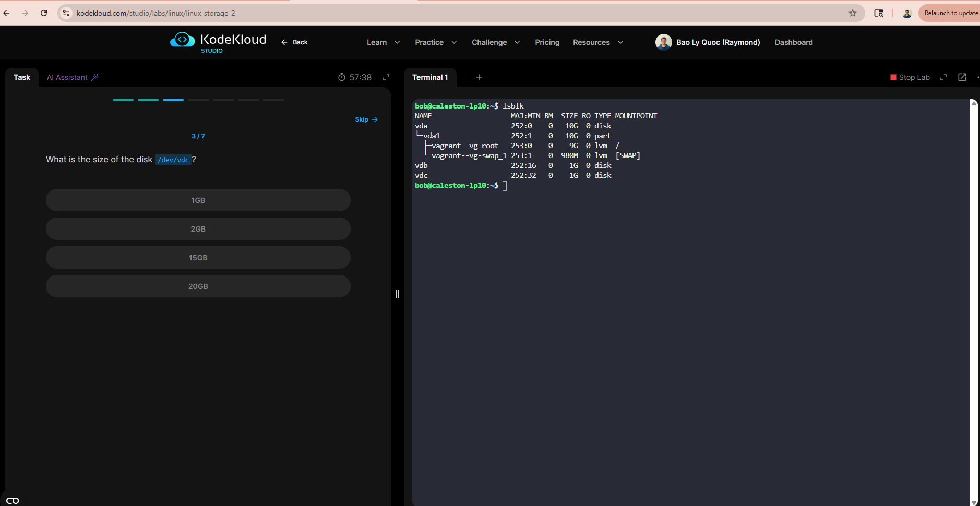Viewport: 980px width, 506px height.
Task: Click the browser address bar URL
Action: 156,13
